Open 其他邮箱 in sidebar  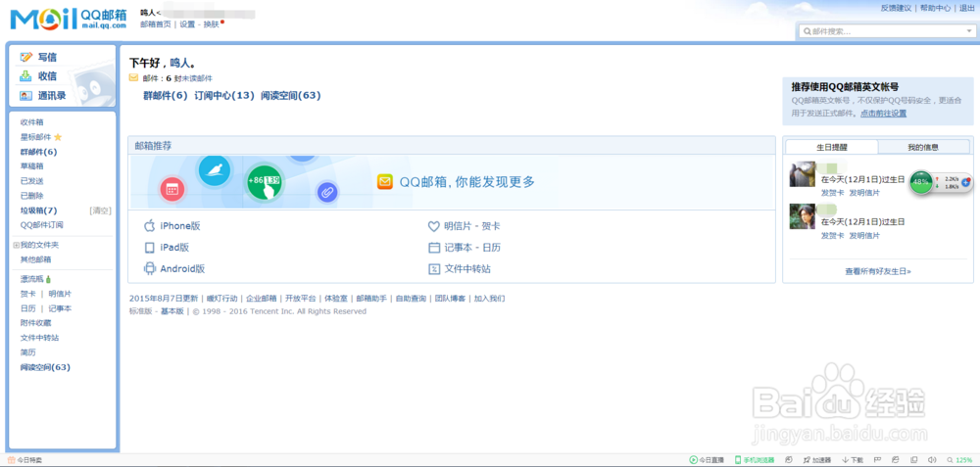pyautogui.click(x=35, y=259)
